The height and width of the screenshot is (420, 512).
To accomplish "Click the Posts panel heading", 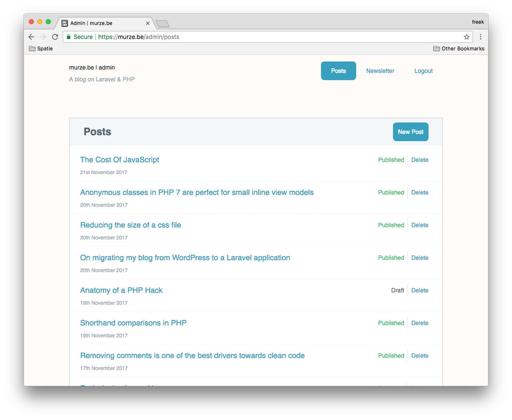I will pos(97,132).
